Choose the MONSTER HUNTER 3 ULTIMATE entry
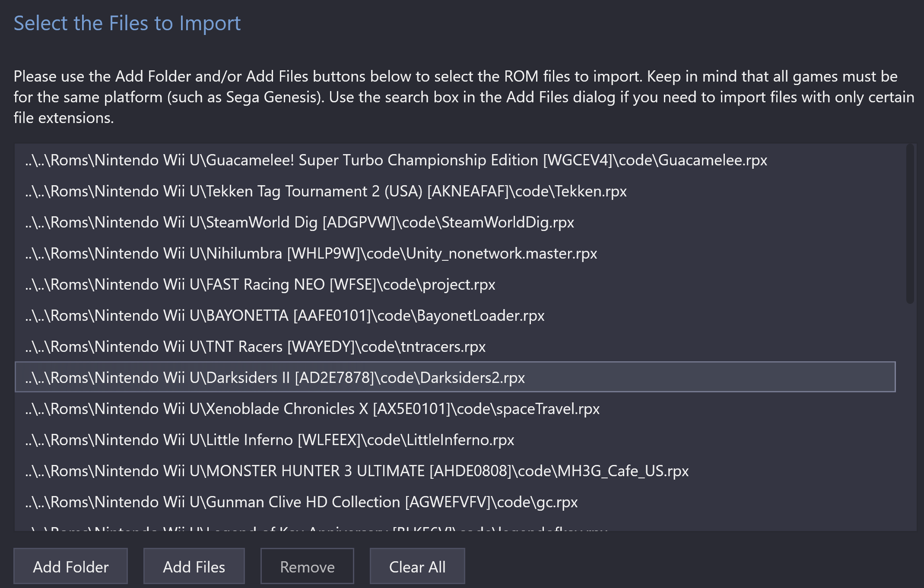This screenshot has width=924, height=588. [455, 471]
